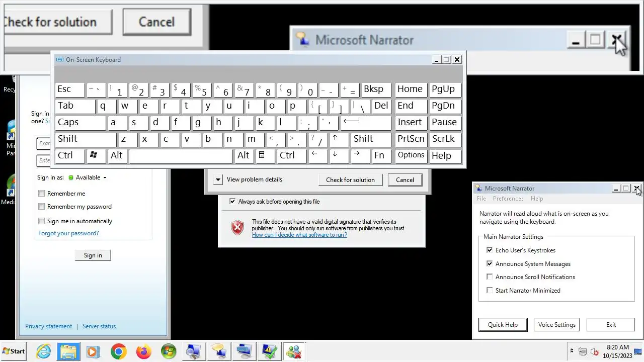Open Windows Explorer folder icon in taskbar
The image size is (644, 362).
coord(68,351)
